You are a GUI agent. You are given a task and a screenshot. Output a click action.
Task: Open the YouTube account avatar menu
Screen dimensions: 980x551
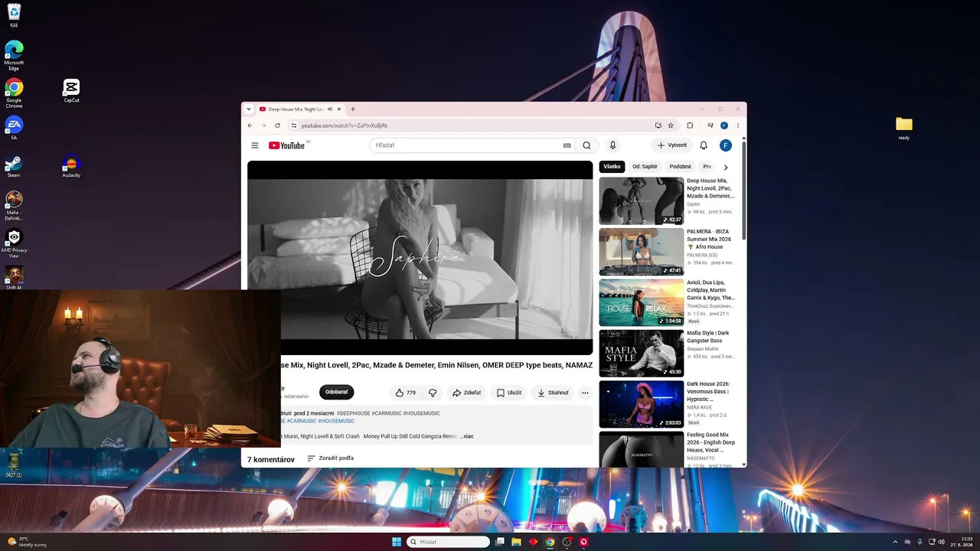click(726, 145)
